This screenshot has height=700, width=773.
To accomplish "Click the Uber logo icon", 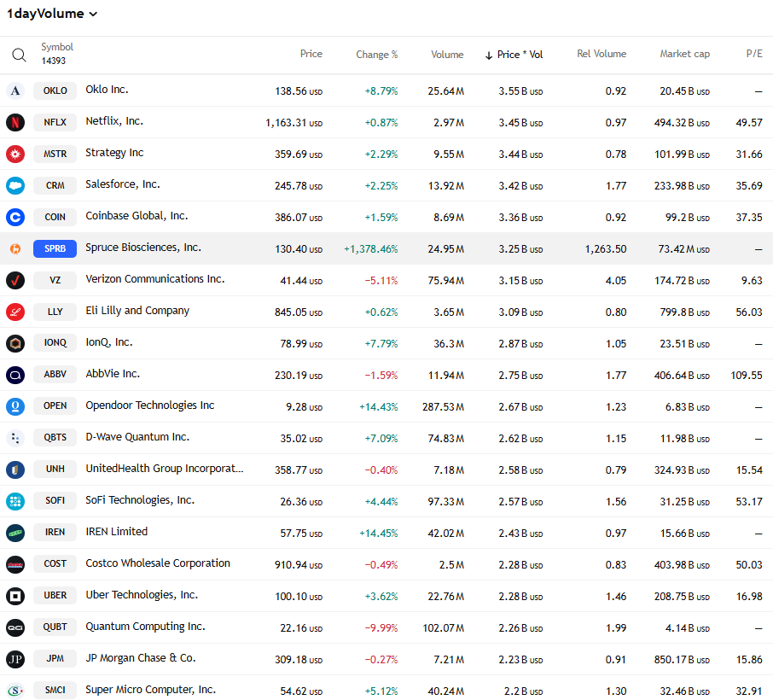I will (15, 596).
